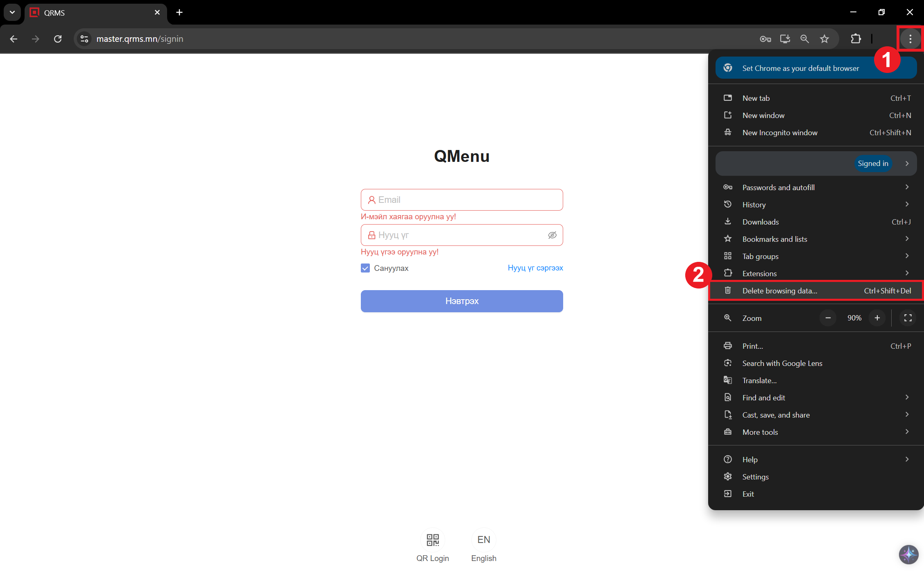The height and width of the screenshot is (586, 924).
Task: Click the Нэвтрэх login button
Action: [462, 301]
